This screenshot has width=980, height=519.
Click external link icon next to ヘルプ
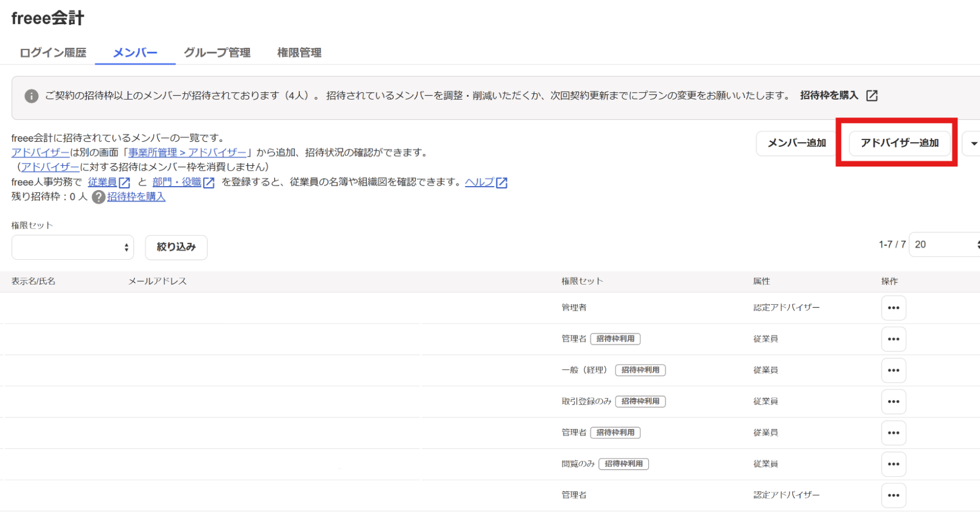[502, 183]
